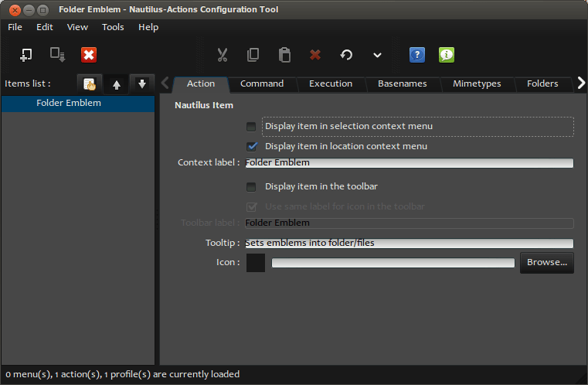Uncheck Display item in location context menu
This screenshot has height=385, width=588.
[252, 146]
